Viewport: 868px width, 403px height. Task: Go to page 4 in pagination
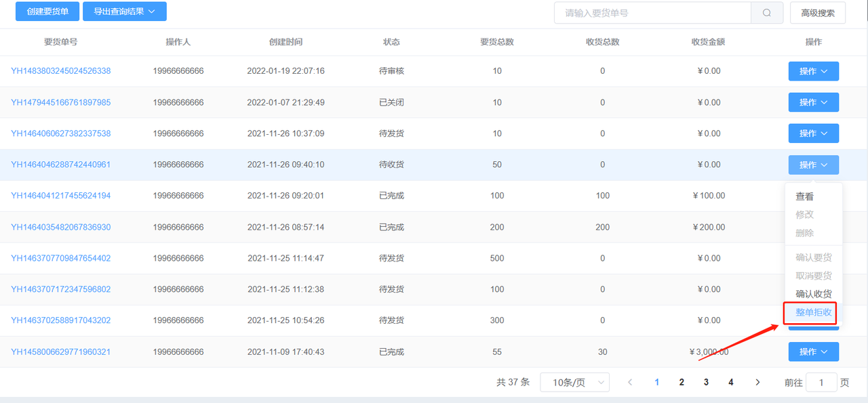[731, 383]
